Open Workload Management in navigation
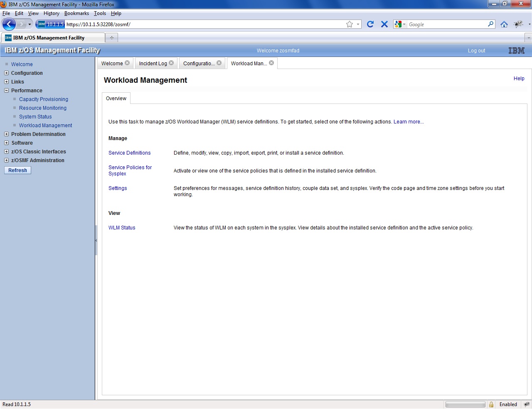 [x=46, y=126]
